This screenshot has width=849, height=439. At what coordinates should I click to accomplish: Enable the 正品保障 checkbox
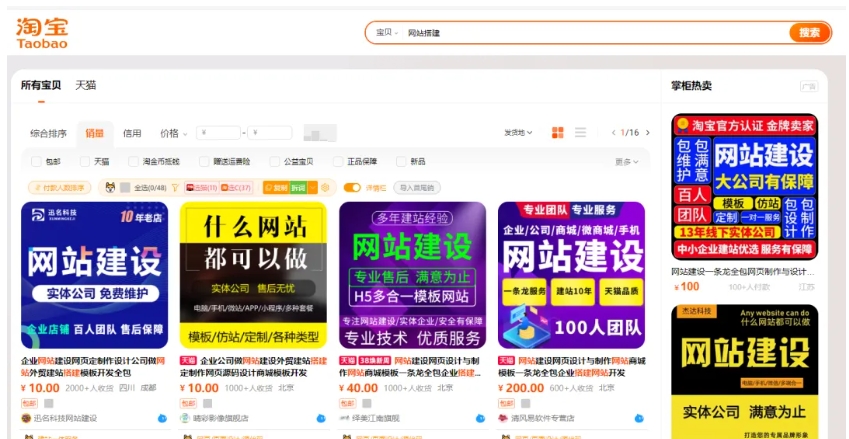pos(338,161)
